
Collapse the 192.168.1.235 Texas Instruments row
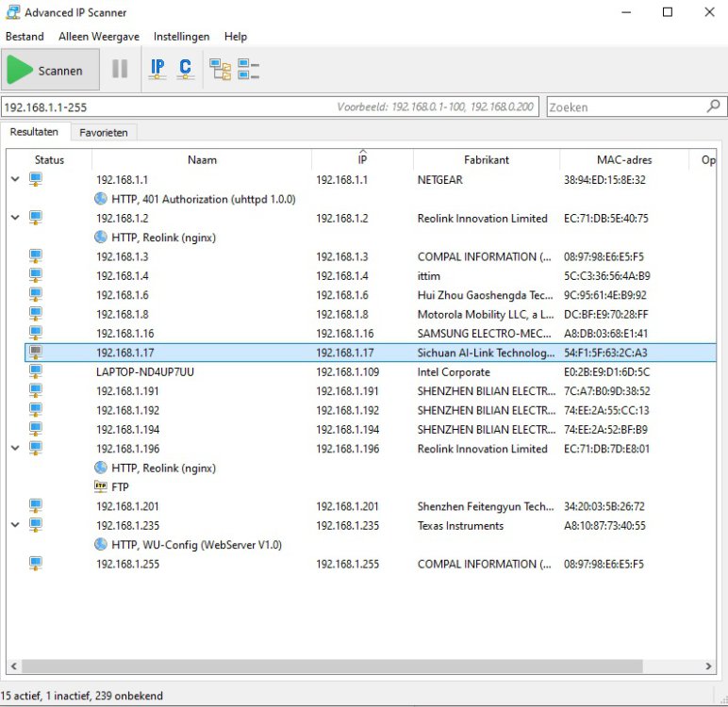(14, 525)
